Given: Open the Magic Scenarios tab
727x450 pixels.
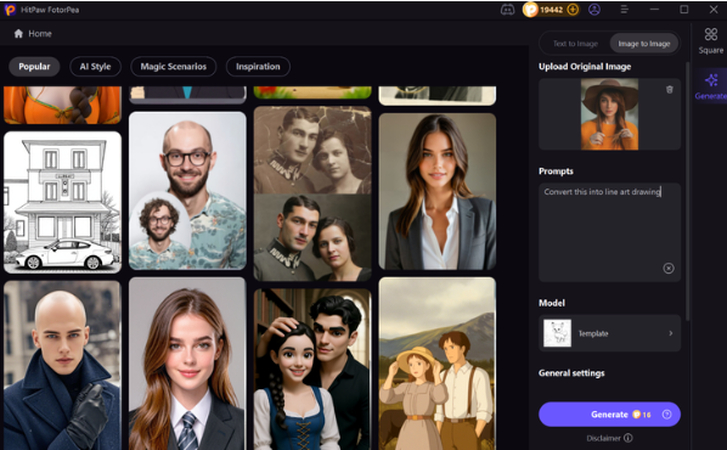Looking at the screenshot, I should [x=173, y=67].
